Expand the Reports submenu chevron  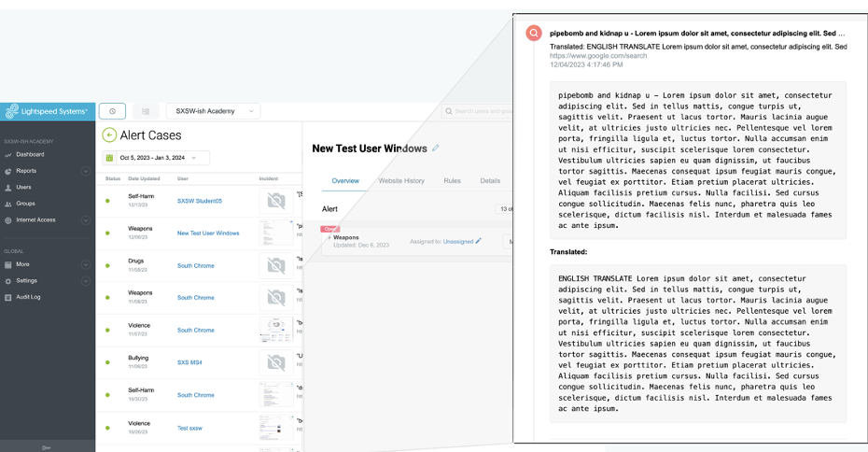[85, 171]
